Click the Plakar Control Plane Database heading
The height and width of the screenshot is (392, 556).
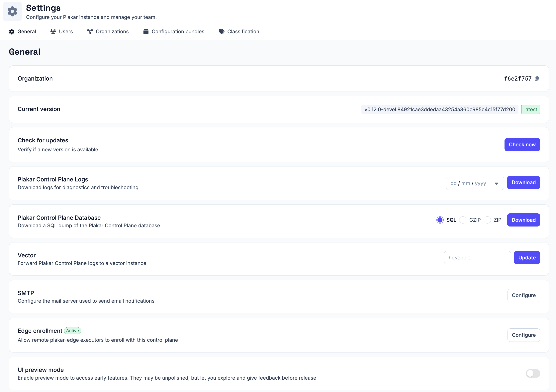point(59,218)
